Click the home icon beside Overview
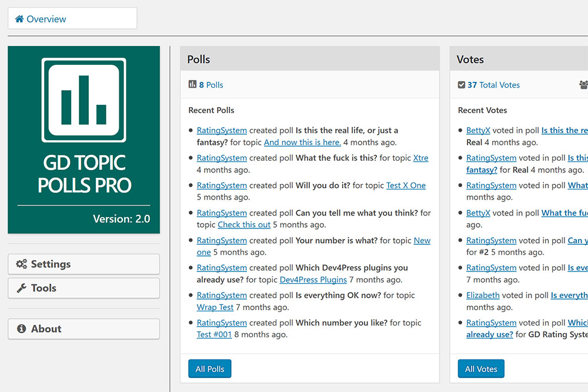The image size is (588, 392). pos(20,19)
